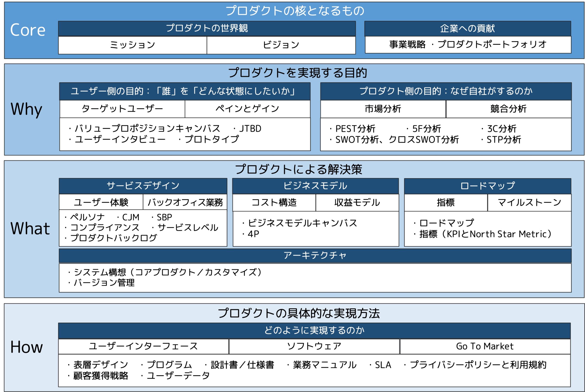Select the "どのように実現するのか" header
The width and height of the screenshot is (585, 392).
coord(314,331)
